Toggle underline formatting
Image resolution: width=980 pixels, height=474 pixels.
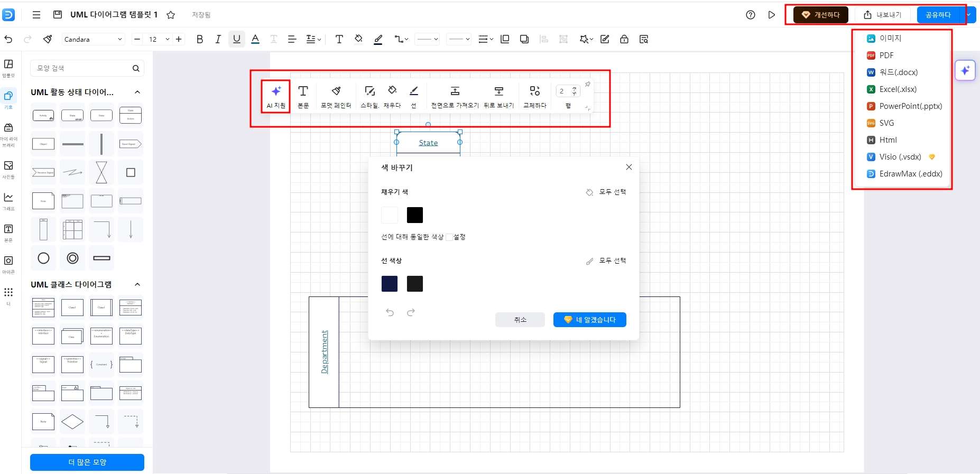236,39
